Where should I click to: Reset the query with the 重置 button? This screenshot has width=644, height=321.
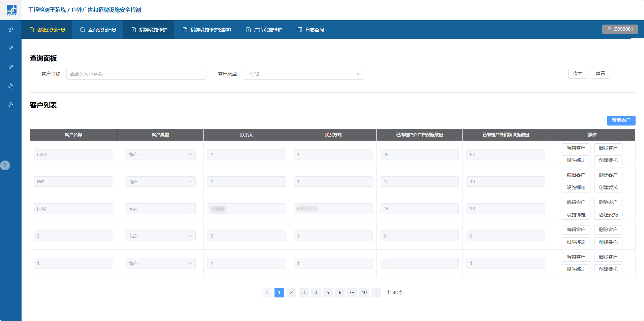[600, 74]
